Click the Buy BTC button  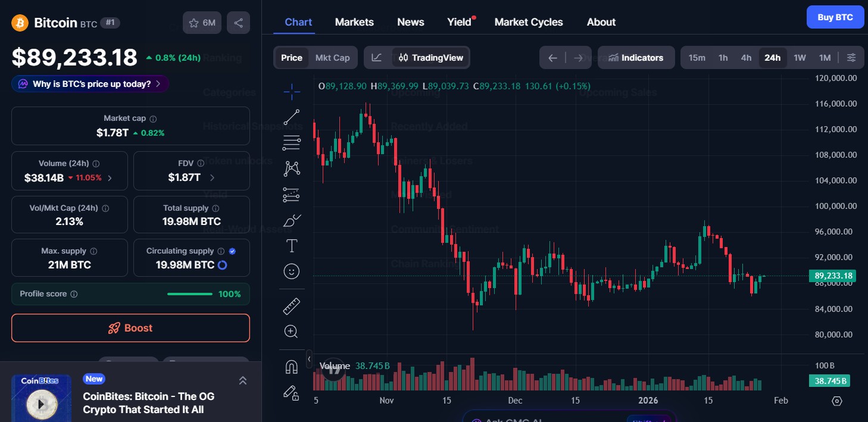coord(835,17)
